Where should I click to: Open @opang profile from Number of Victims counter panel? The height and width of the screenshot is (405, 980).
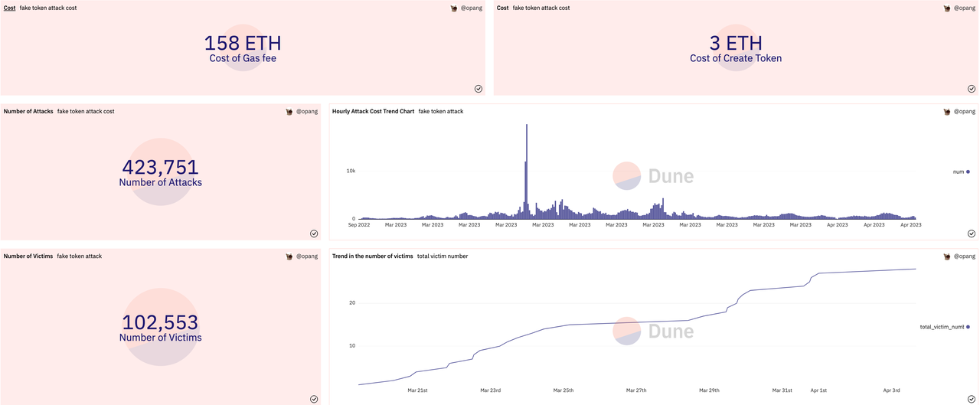306,256
